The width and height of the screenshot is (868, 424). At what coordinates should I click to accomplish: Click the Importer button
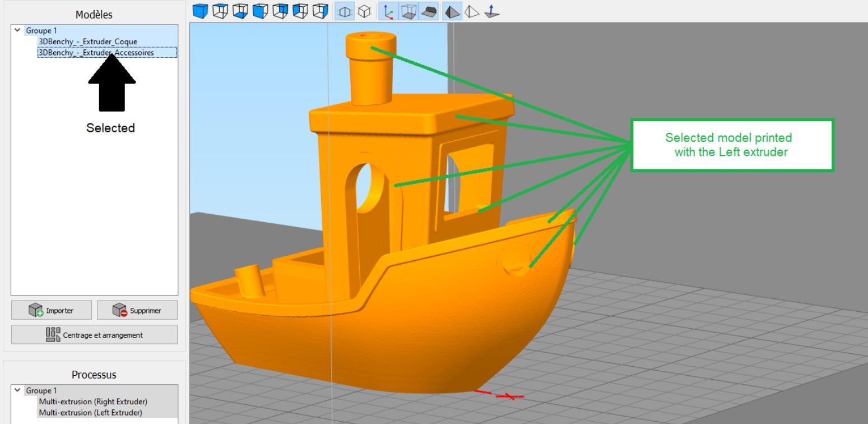point(50,310)
